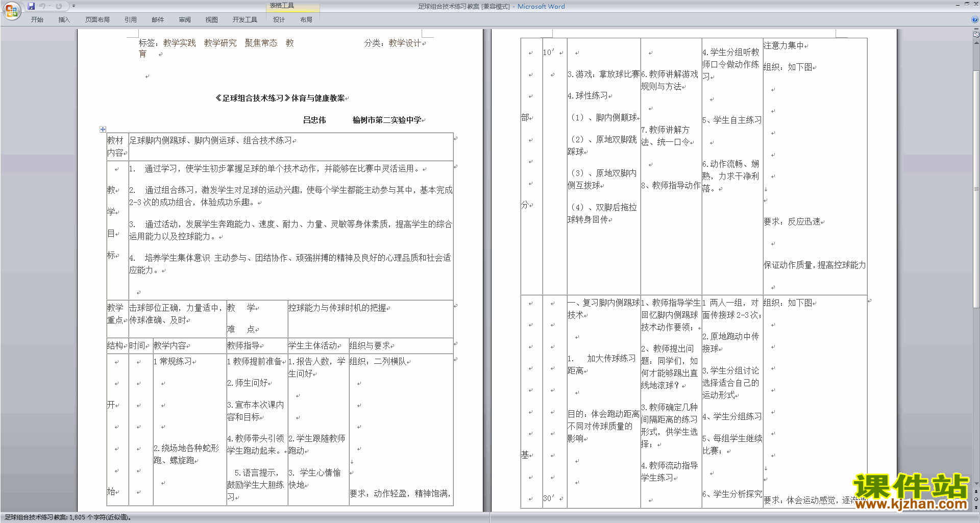Redo the last undone action
This screenshot has width=980, height=523.
59,6
